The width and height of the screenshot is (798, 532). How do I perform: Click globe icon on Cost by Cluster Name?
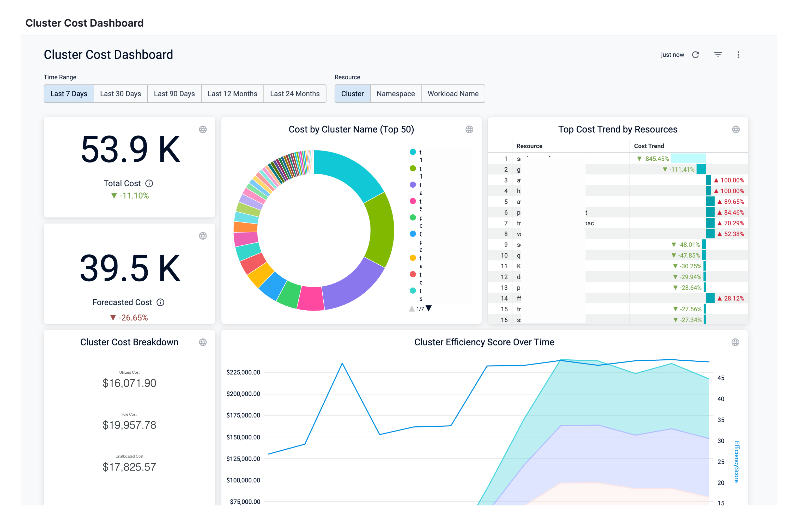469,130
